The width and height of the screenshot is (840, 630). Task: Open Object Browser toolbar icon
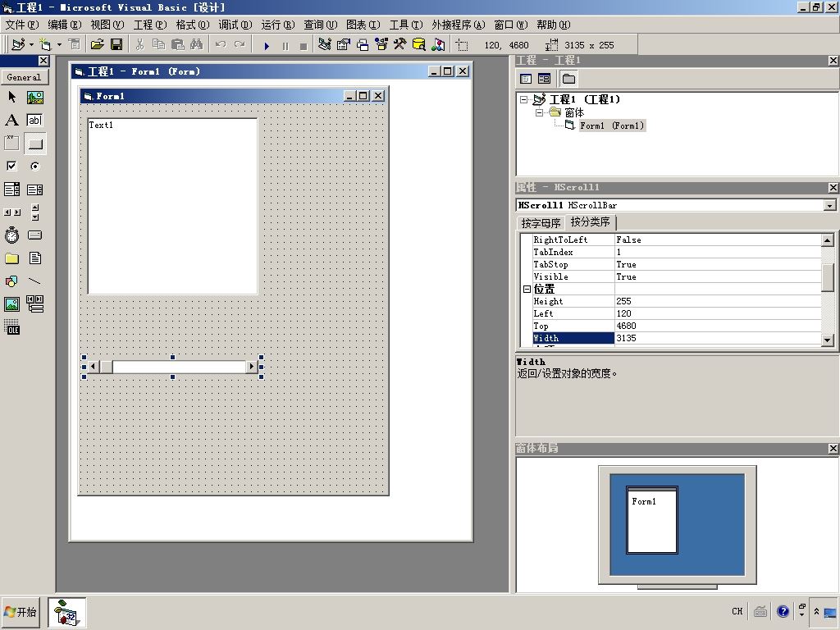tap(381, 45)
